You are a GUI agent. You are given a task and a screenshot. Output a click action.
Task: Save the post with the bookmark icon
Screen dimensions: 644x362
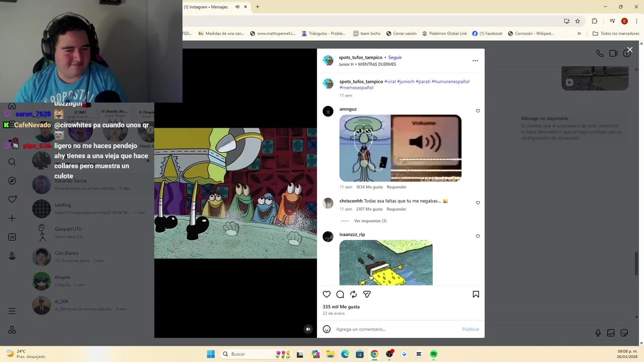[476, 295]
